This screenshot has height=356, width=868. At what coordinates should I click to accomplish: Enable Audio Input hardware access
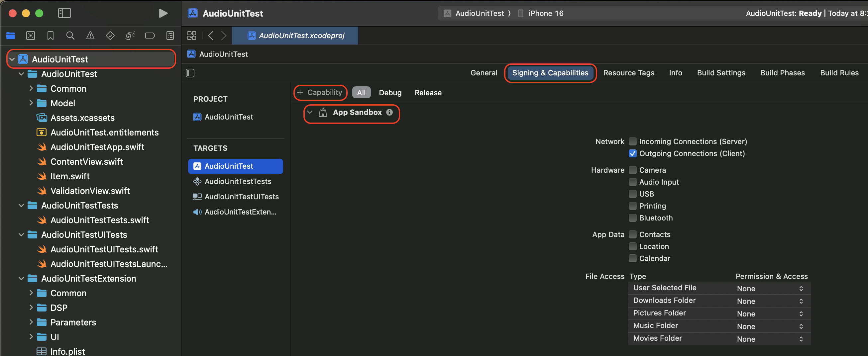[x=633, y=182]
